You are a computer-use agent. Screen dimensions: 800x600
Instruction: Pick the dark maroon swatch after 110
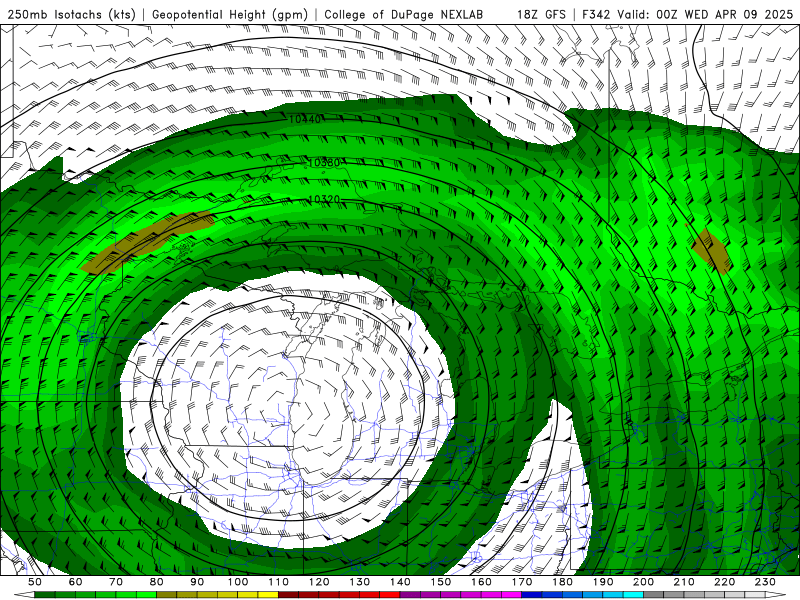[289, 595]
